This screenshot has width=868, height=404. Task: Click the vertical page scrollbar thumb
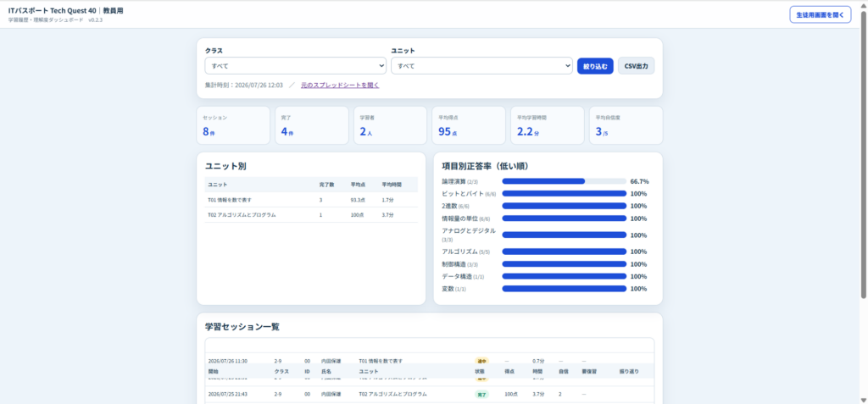point(864,155)
